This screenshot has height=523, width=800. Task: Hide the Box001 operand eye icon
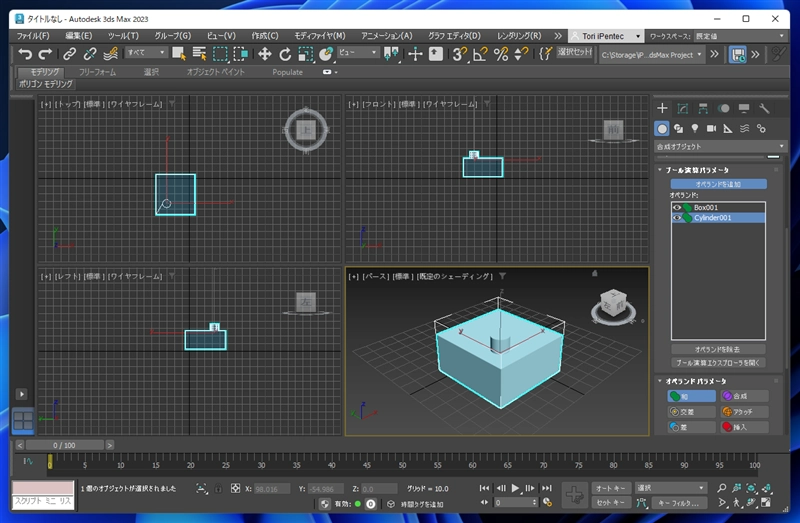click(677, 207)
